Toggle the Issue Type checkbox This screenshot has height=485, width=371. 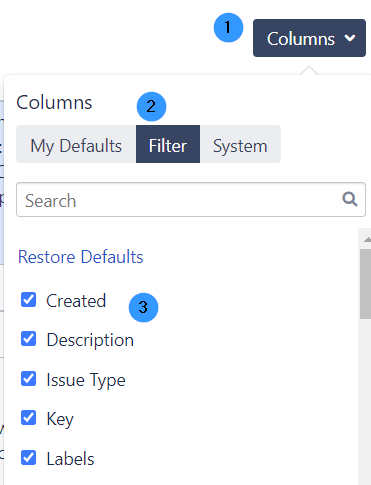29,379
